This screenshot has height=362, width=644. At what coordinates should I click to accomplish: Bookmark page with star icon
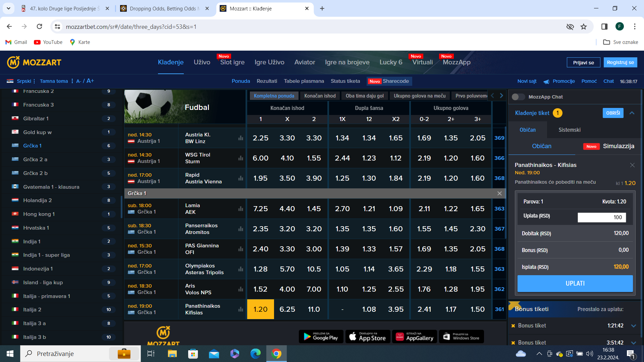point(584,27)
